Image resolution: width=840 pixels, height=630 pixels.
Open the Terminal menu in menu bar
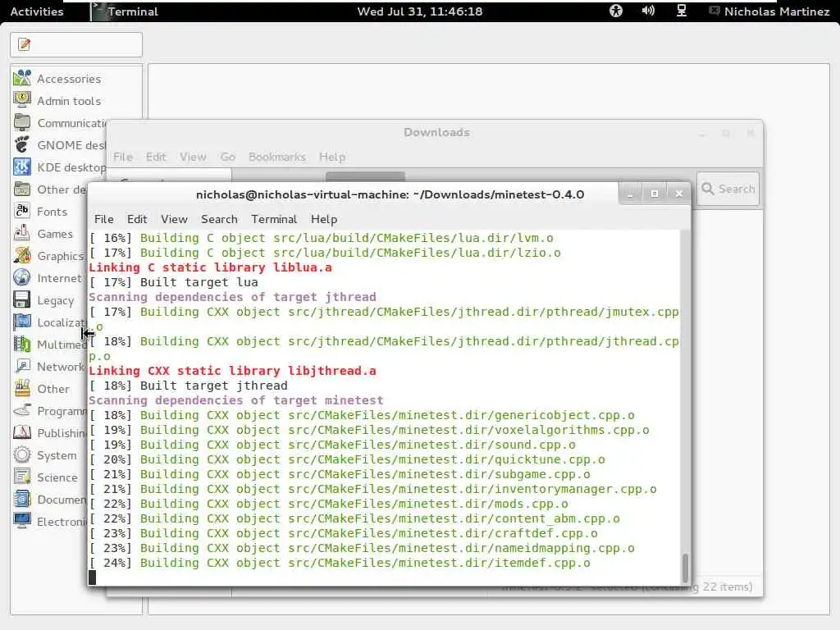pos(274,219)
